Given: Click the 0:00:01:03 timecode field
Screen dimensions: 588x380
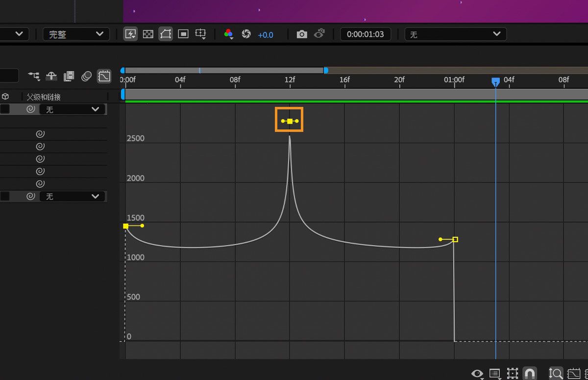Looking at the screenshot, I should pos(366,34).
